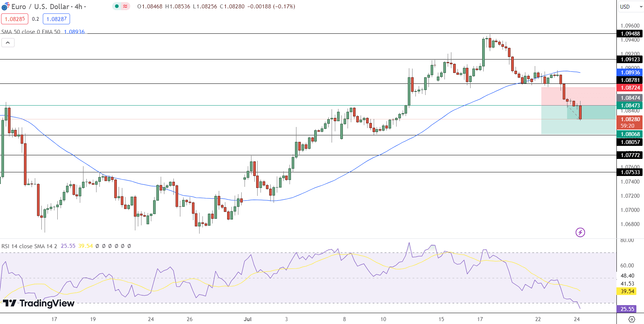Click the 1.08474 grey price level label
Image resolution: width=644 pixels, height=324 pixels.
(x=629, y=98)
